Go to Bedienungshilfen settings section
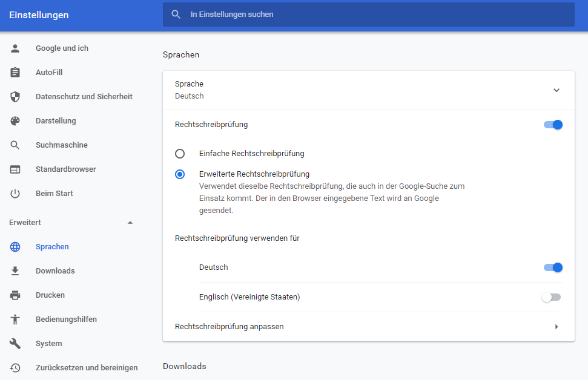The width and height of the screenshot is (588, 380). [66, 319]
